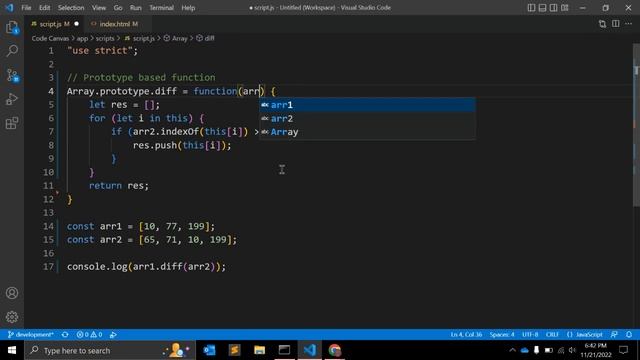The image size is (640, 360).
Task: Toggle the secondary side bar layout icon
Action: click(x=553, y=8)
